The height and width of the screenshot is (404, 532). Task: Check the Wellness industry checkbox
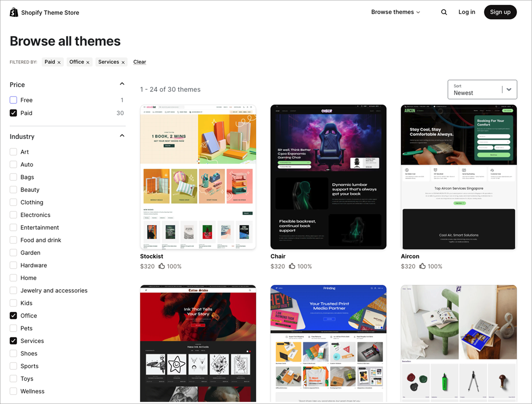[x=13, y=391]
